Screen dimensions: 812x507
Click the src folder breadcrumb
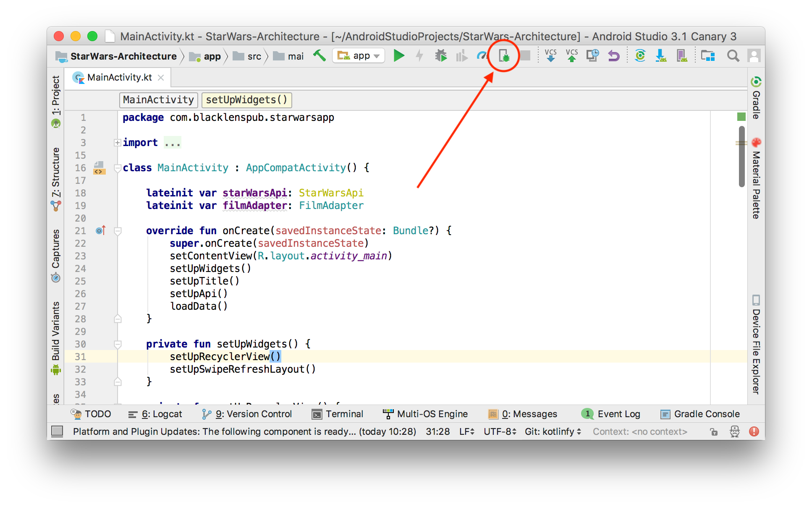[x=247, y=56]
